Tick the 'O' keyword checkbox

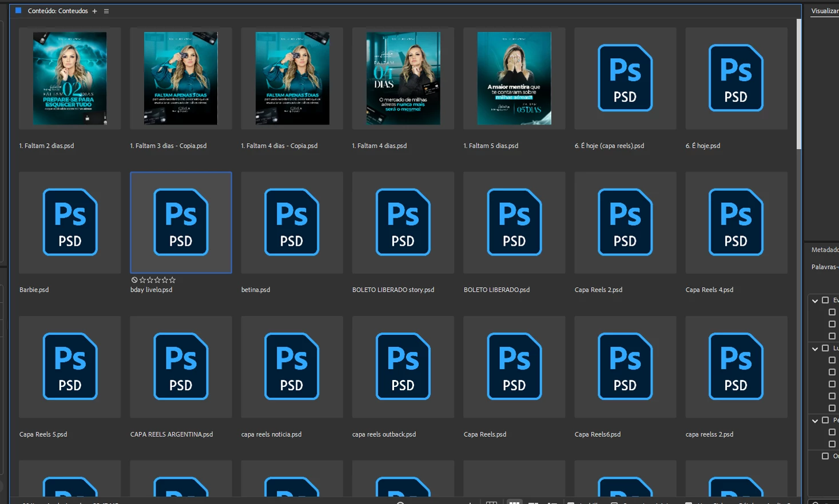pyautogui.click(x=825, y=456)
